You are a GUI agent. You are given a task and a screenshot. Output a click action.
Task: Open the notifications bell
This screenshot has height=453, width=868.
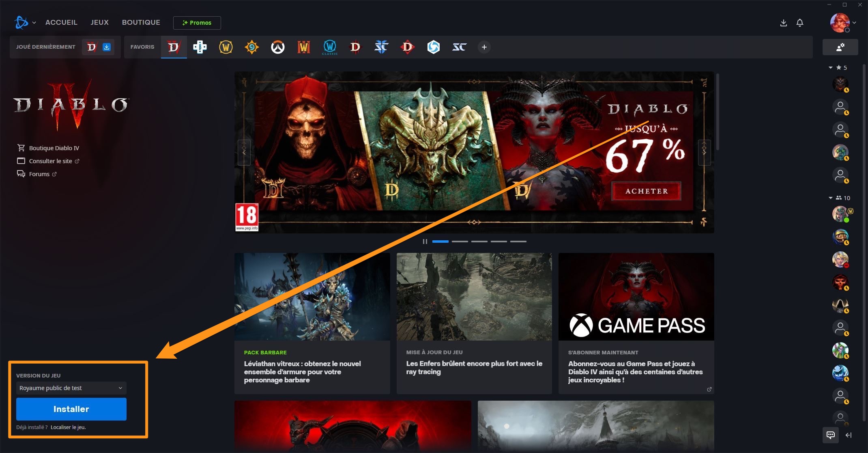click(800, 23)
